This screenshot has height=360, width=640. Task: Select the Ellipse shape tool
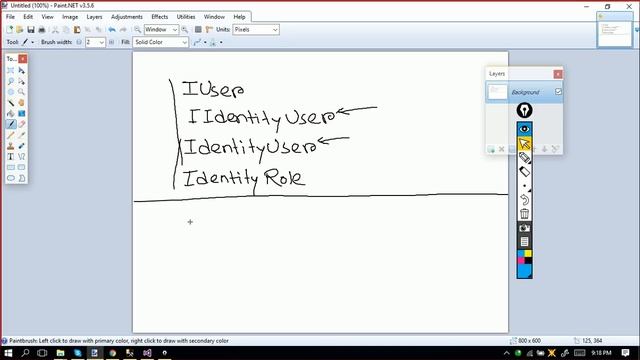pos(11,178)
